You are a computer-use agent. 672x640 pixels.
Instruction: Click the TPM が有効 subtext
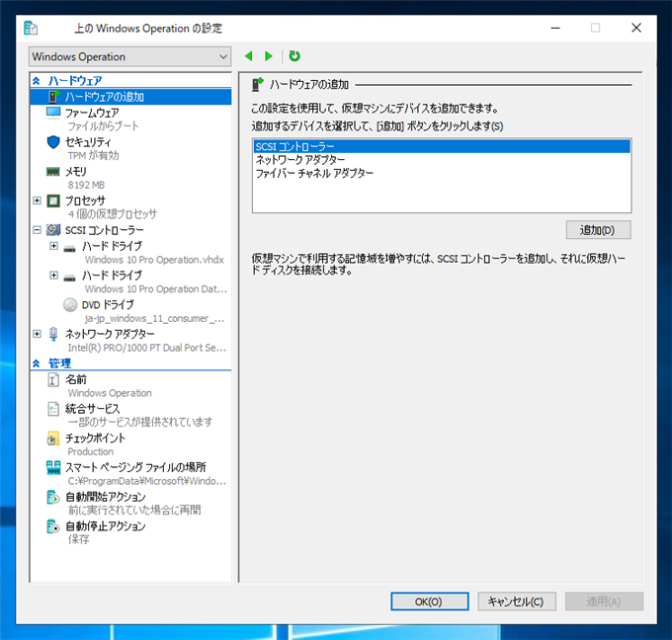(x=93, y=155)
